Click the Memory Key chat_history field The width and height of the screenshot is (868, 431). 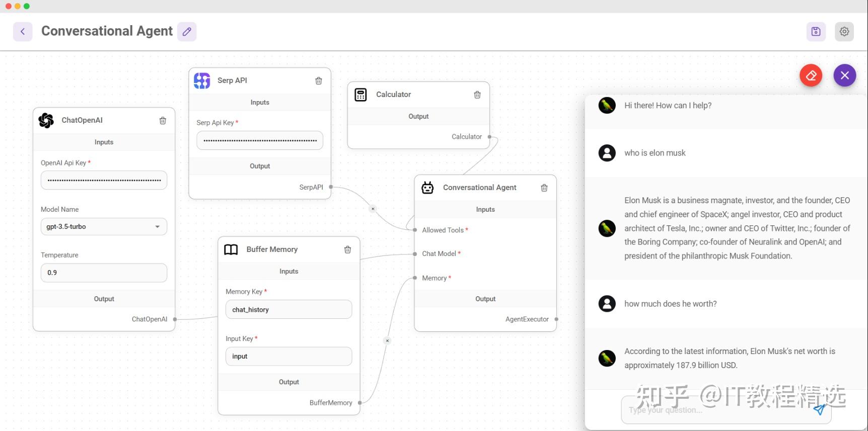pos(288,310)
